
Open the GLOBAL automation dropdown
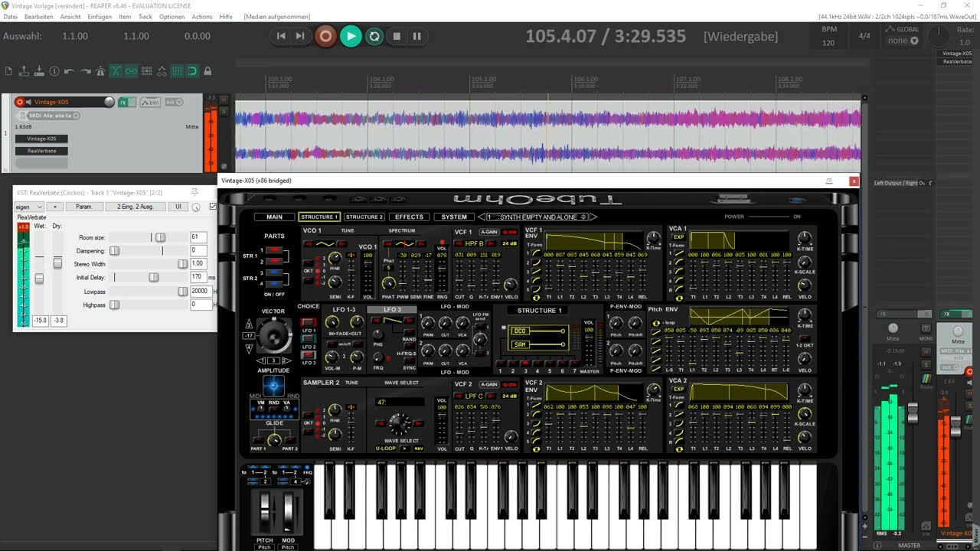click(x=903, y=41)
